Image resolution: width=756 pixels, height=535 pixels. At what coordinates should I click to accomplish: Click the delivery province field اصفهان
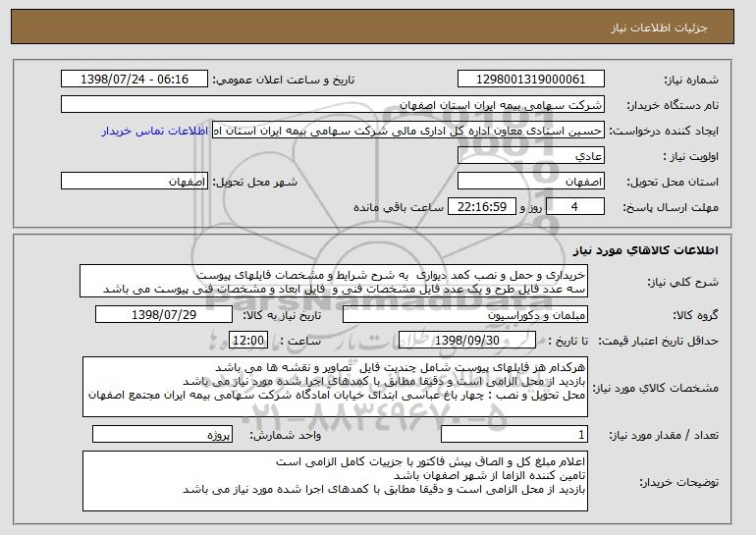[531, 182]
